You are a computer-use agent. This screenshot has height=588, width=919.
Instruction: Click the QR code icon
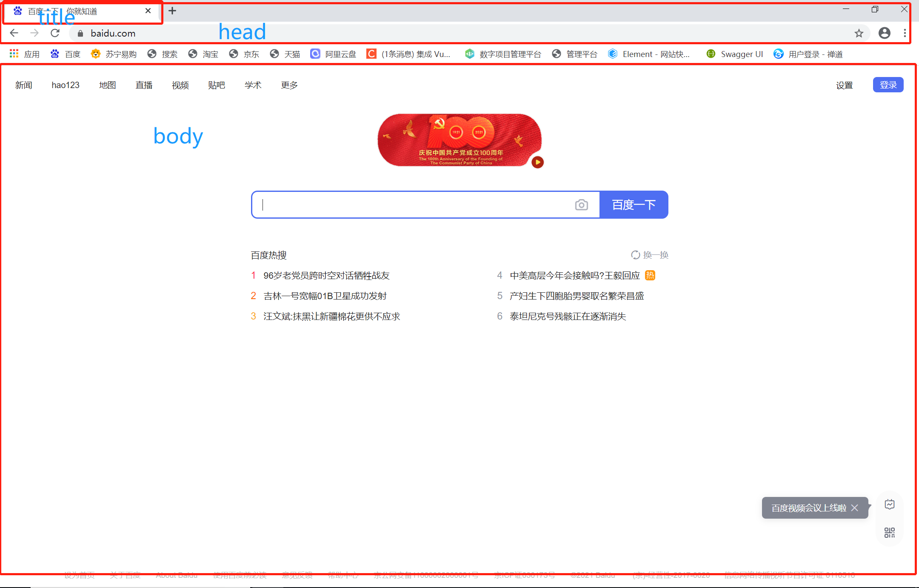point(889,532)
